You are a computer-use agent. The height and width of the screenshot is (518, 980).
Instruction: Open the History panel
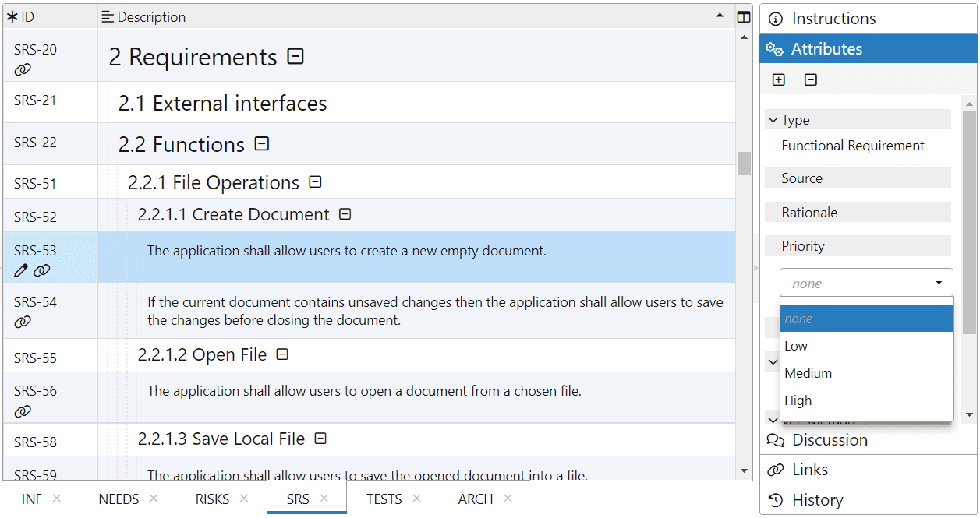pos(816,500)
